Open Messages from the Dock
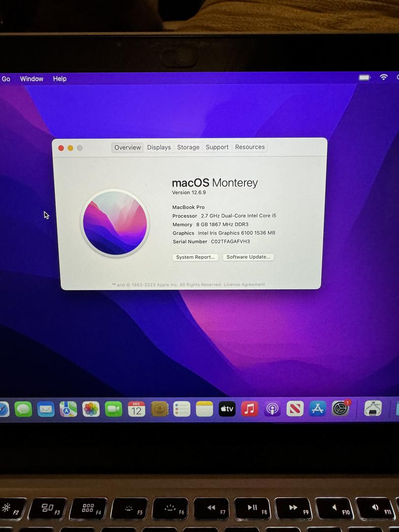This screenshot has width=399, height=532. tap(23, 409)
